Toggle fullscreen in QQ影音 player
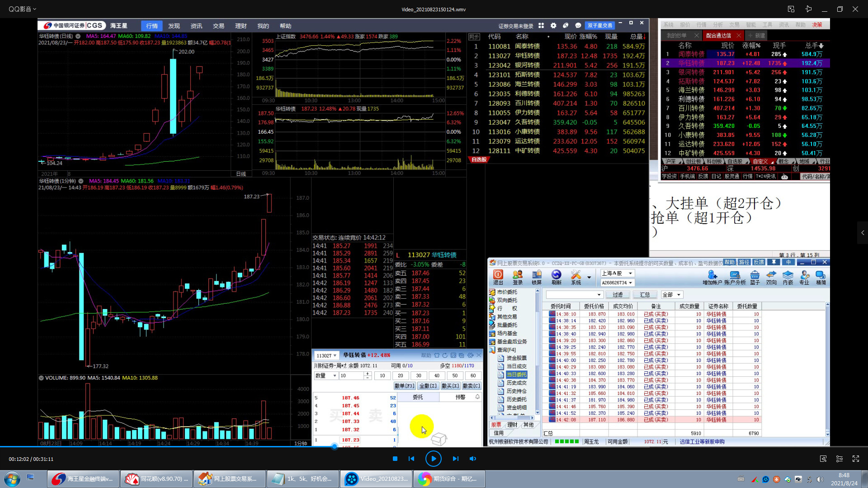This screenshot has height=488, width=868. point(856,459)
